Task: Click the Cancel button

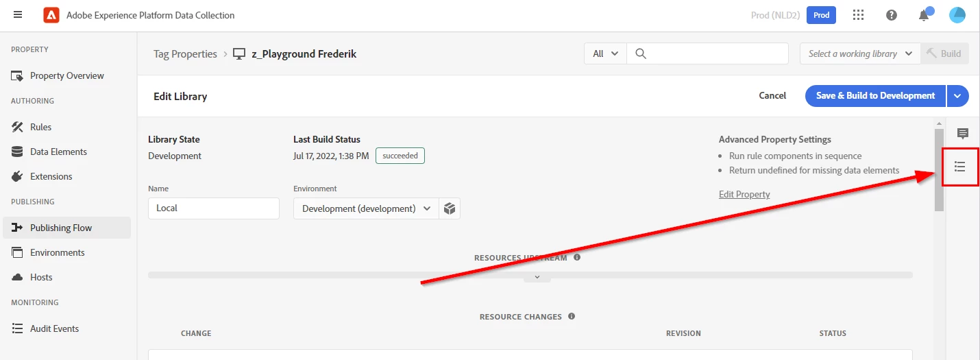Action: (x=772, y=96)
